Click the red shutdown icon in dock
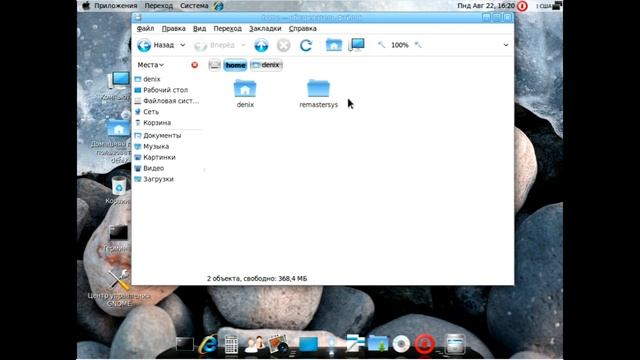Image resolution: width=640 pixels, height=360 pixels. (424, 344)
